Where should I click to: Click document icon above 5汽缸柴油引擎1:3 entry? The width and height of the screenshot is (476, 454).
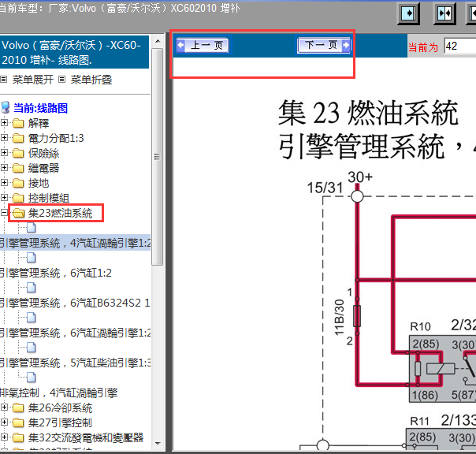(x=32, y=348)
